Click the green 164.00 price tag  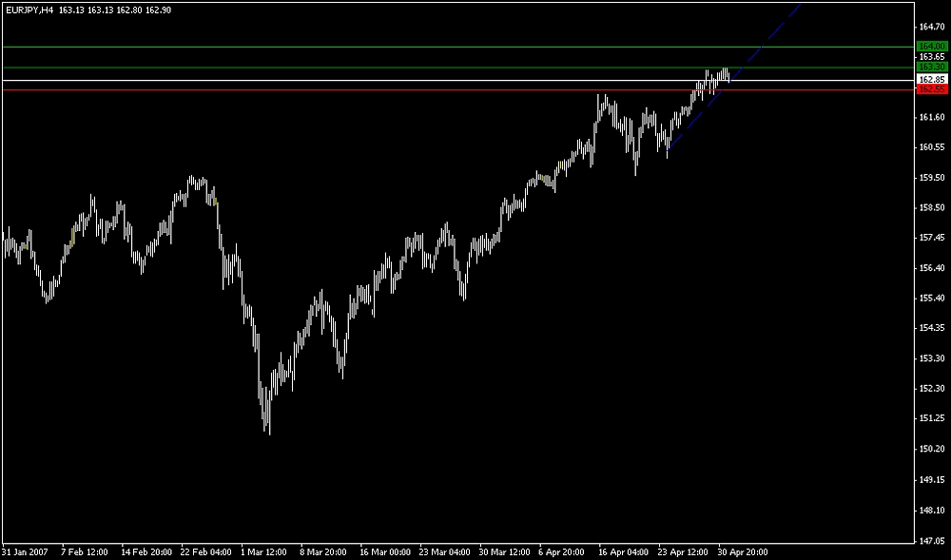(x=932, y=46)
